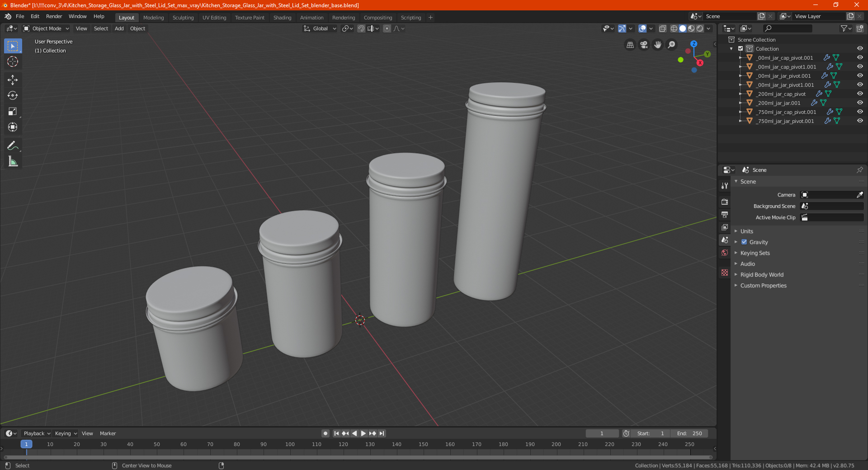
Task: Expand the Units panel
Action: [747, 231]
